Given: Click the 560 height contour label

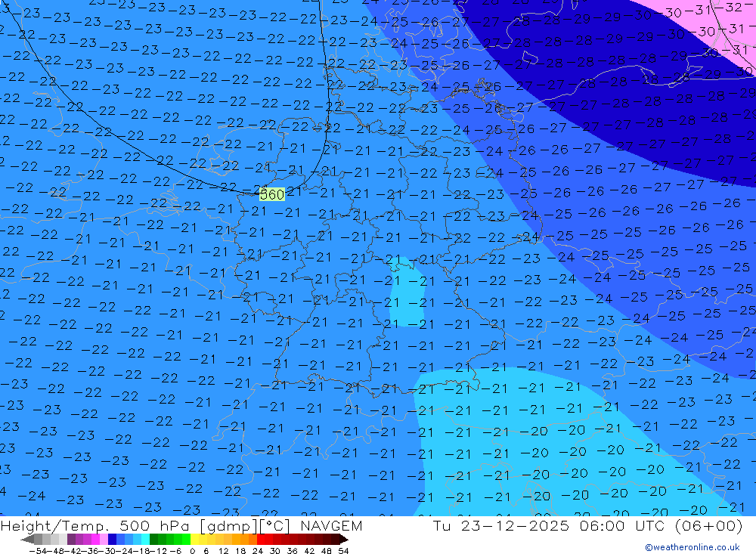Looking at the screenshot, I should [272, 194].
